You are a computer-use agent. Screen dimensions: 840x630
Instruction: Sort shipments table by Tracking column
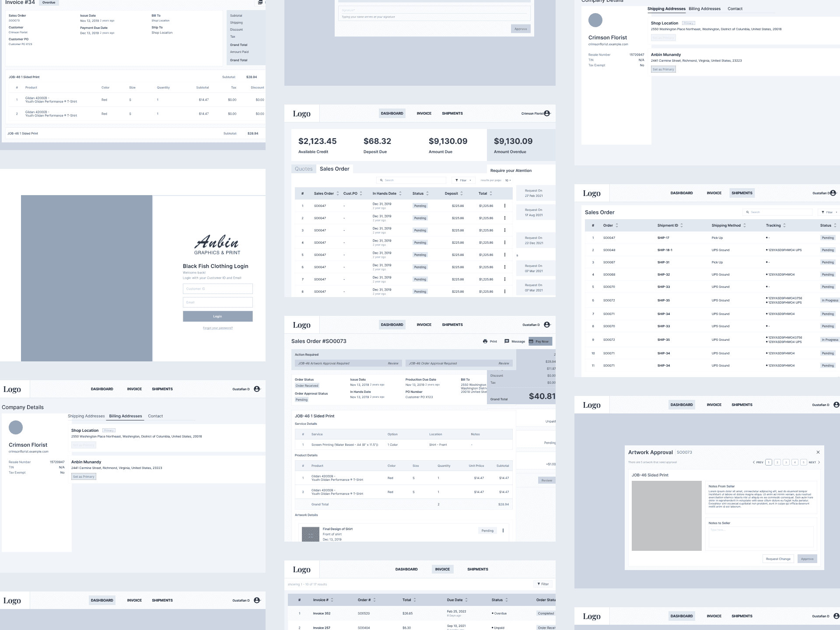click(x=784, y=225)
